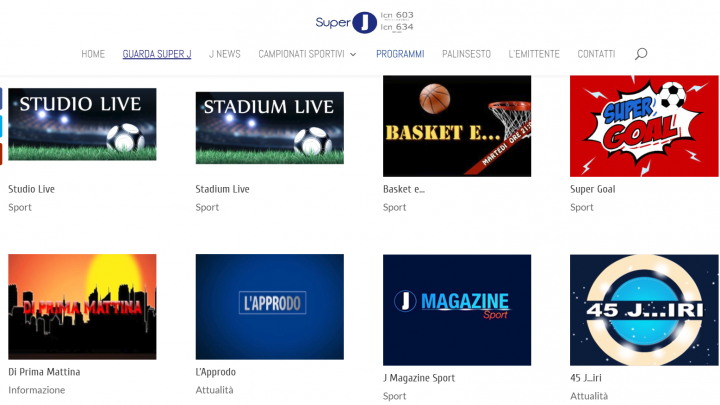Open Super Goal thumbnail image

(644, 126)
